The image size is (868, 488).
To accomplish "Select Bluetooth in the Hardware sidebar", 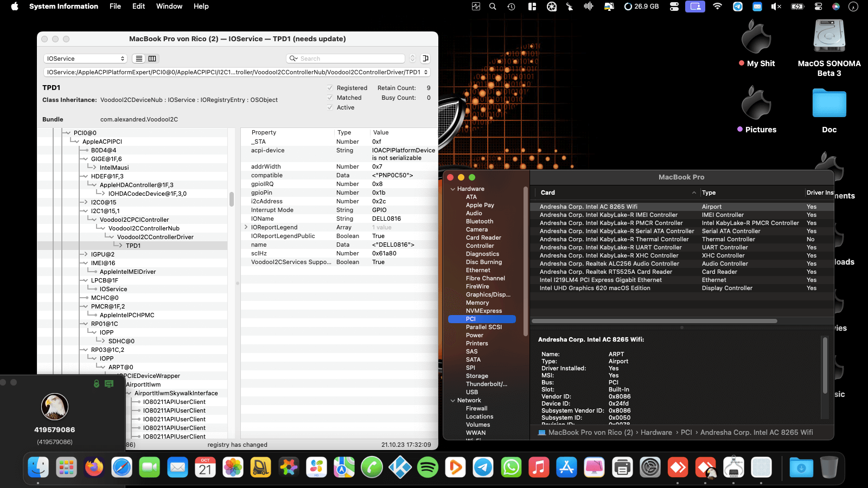I will (480, 222).
